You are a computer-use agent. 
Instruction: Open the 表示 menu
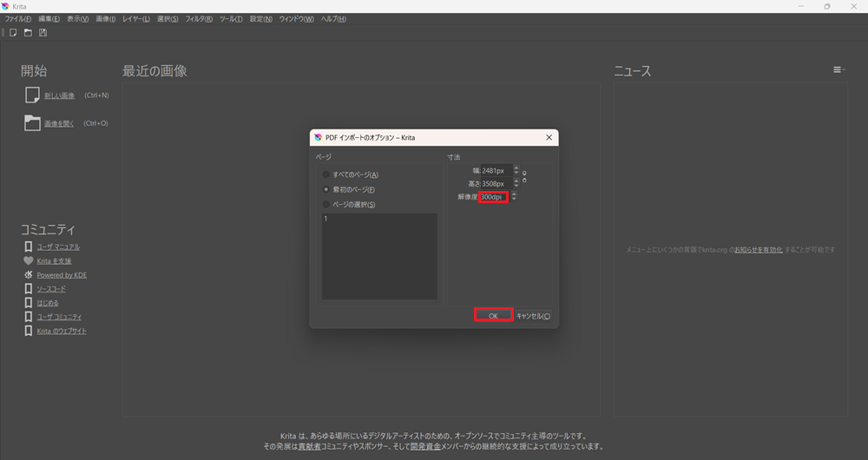pos(77,19)
